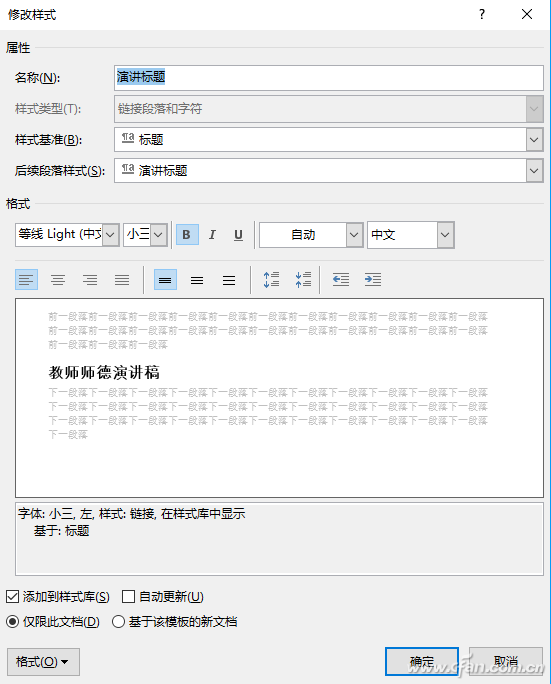
Task: Uncheck the 添加到样式库 checkbox
Action: (13, 597)
